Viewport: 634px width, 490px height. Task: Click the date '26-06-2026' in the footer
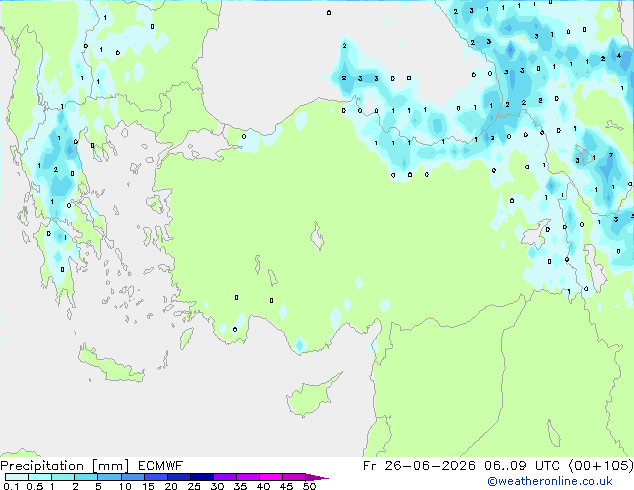point(429,466)
